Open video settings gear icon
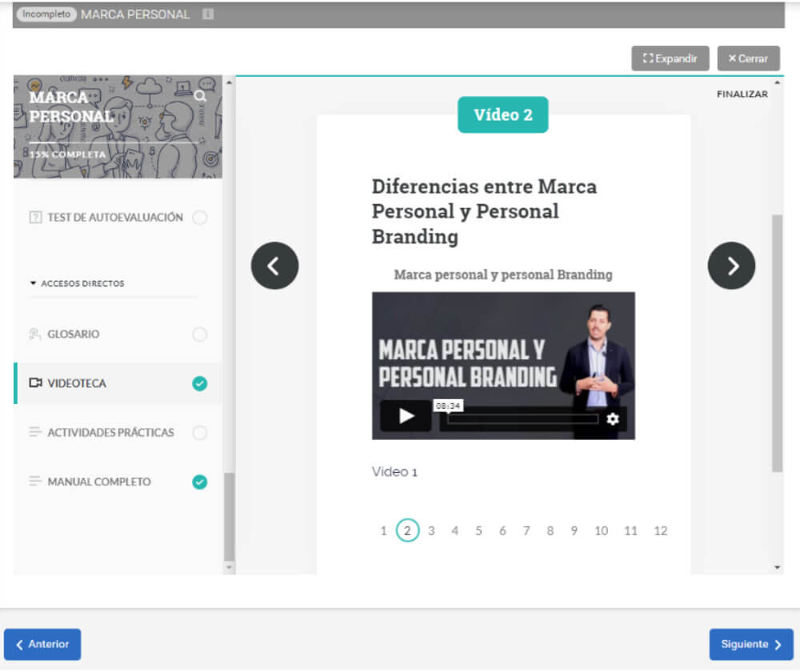The height and width of the screenshot is (672, 800). pos(613,418)
